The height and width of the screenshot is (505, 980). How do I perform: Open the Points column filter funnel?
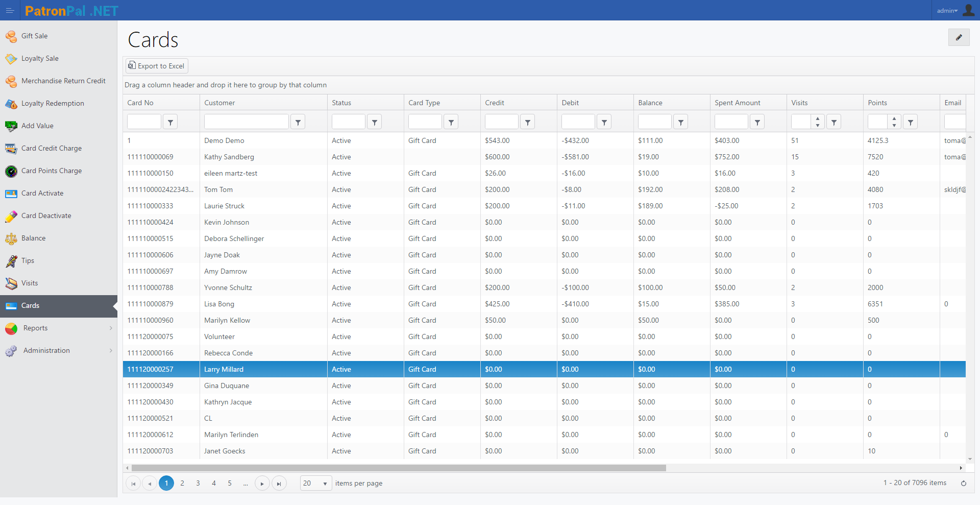pos(911,122)
